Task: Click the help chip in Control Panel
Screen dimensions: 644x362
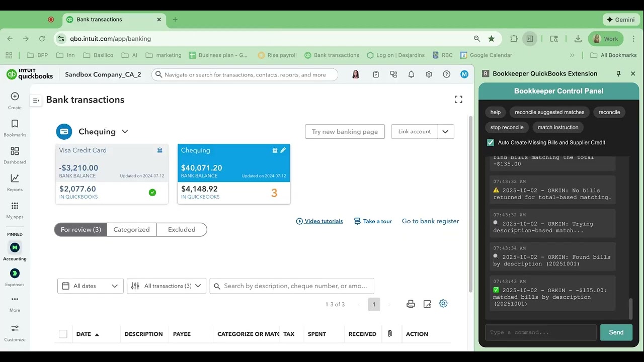Action: (x=496, y=112)
